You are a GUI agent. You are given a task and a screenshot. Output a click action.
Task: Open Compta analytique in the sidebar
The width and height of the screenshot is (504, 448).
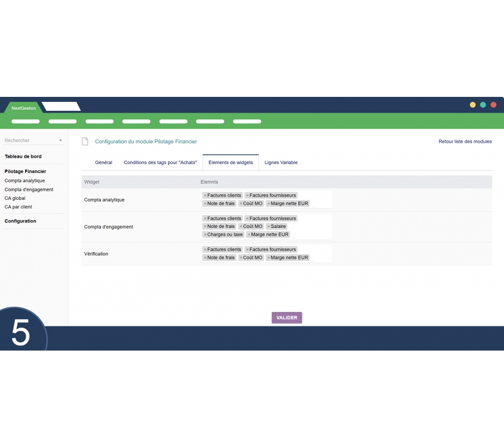click(x=25, y=181)
